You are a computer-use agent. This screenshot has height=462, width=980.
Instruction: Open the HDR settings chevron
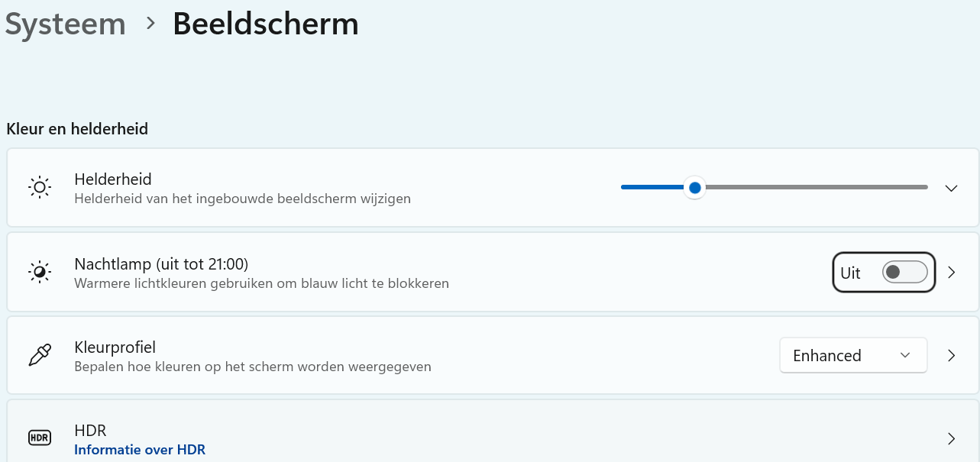click(952, 438)
